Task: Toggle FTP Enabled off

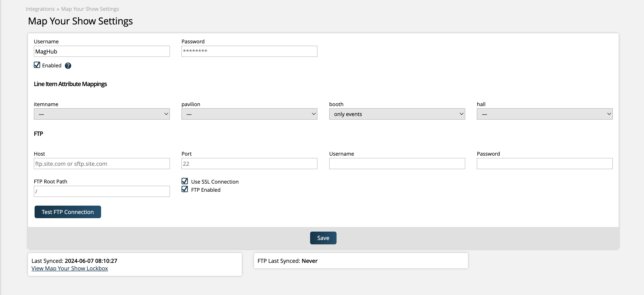Action: [185, 189]
